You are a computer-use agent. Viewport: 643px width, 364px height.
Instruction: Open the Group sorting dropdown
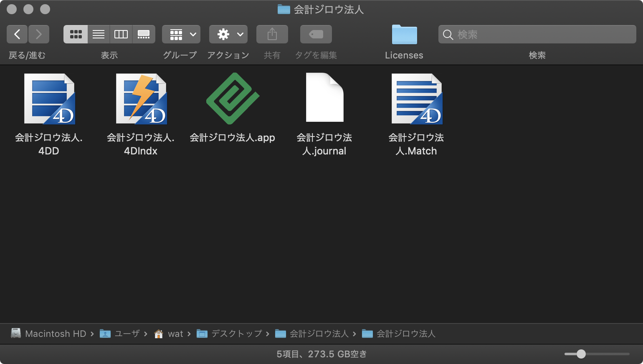[181, 34]
